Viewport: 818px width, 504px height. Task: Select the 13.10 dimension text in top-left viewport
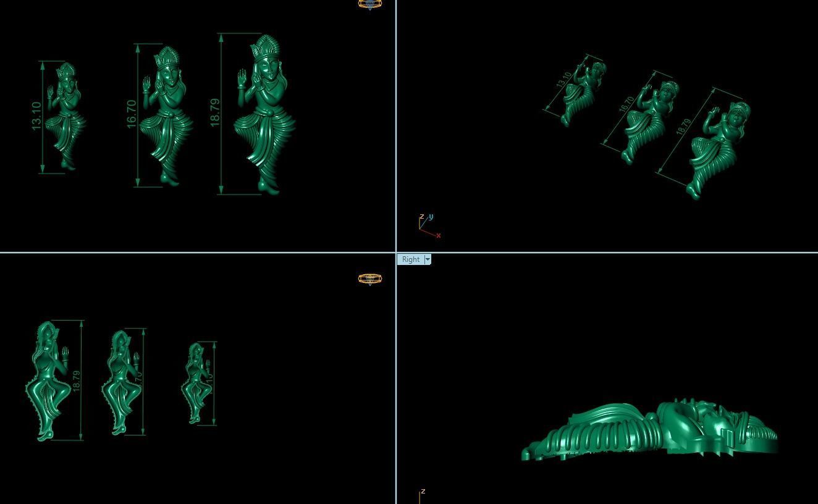pos(36,115)
